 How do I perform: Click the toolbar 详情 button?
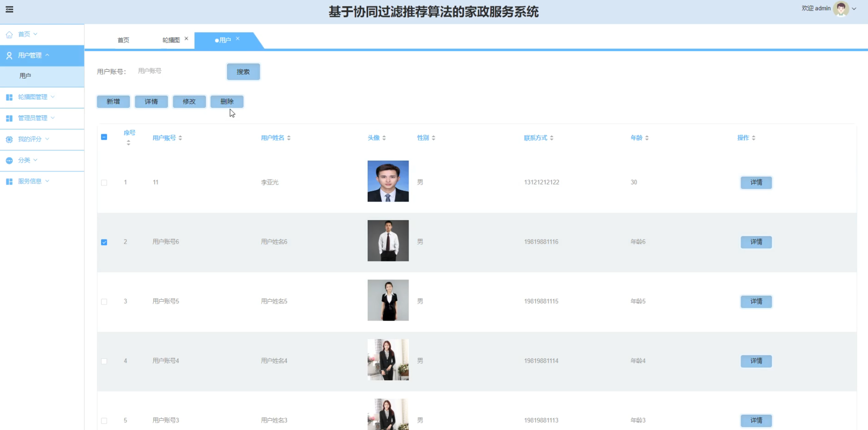point(151,102)
